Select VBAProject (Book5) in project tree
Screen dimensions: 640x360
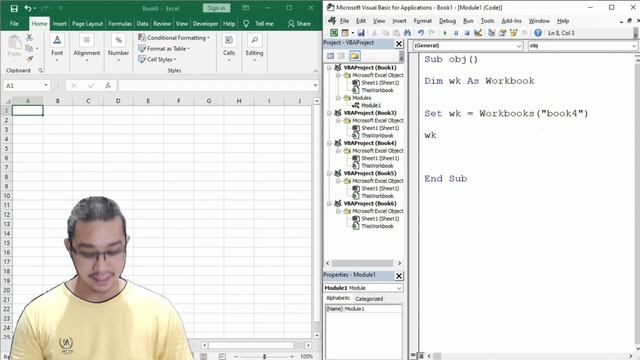click(x=370, y=173)
